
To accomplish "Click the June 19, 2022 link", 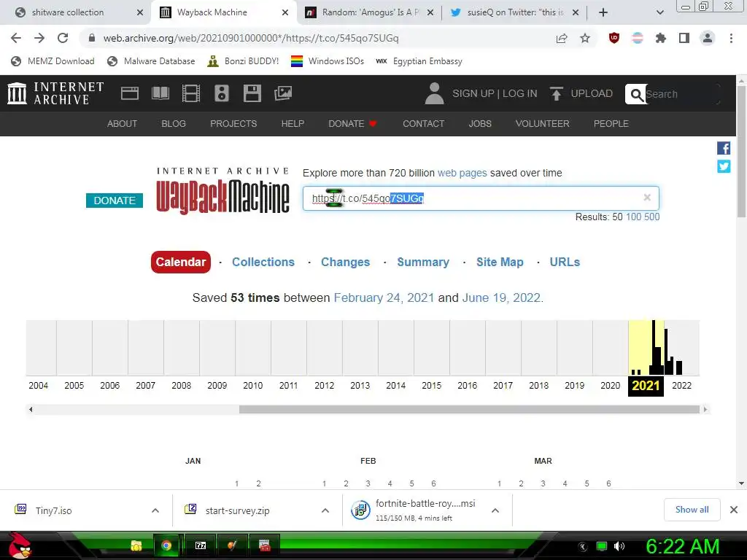I will click(x=501, y=297).
